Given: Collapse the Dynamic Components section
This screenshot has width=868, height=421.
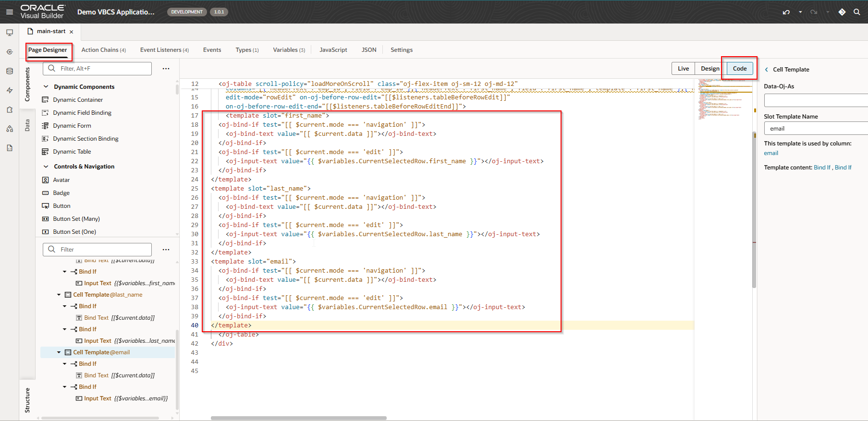Looking at the screenshot, I should point(46,87).
